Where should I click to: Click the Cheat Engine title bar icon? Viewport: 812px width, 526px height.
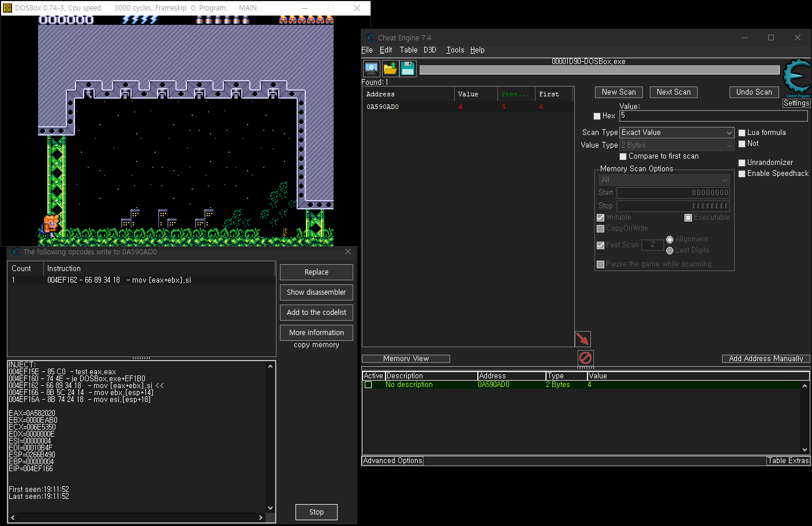(x=371, y=37)
